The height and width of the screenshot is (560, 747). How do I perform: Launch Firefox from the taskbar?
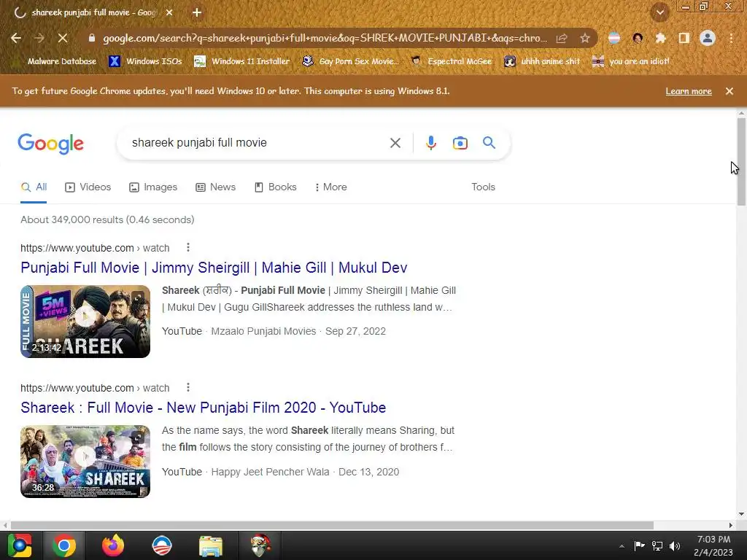pos(113,545)
